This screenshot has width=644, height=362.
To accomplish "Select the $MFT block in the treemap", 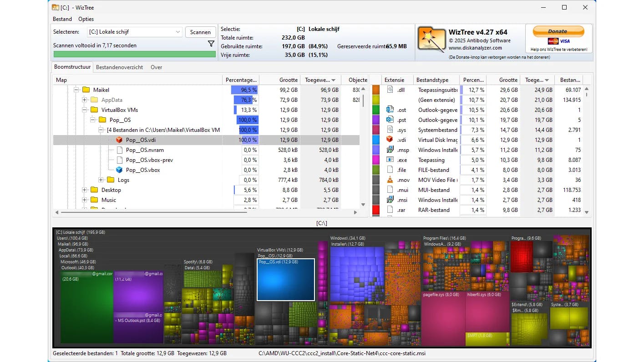I will 487,339.
